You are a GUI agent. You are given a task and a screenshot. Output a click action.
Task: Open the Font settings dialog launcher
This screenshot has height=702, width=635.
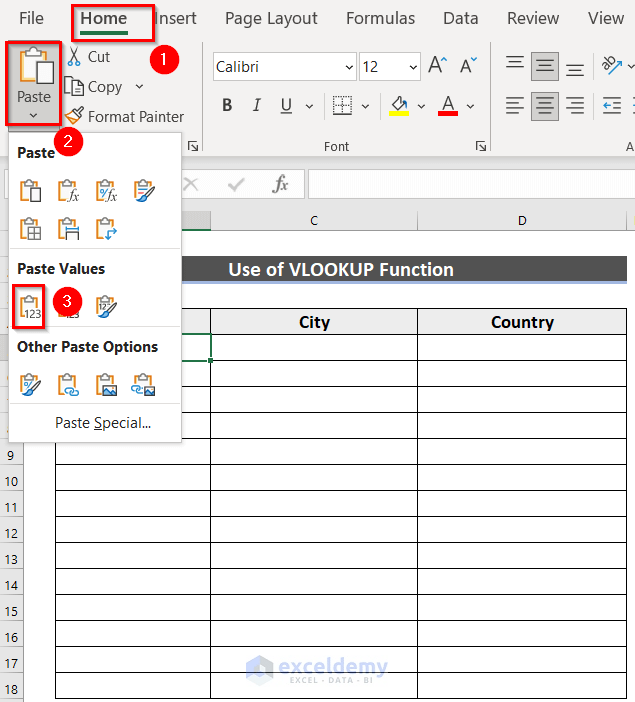point(481,146)
